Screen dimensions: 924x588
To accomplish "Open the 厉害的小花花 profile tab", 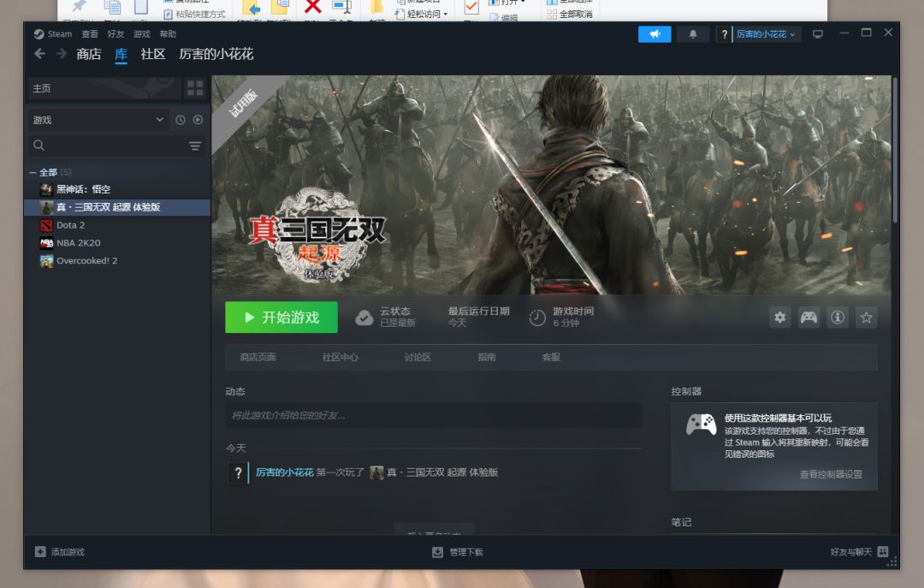I will [216, 54].
